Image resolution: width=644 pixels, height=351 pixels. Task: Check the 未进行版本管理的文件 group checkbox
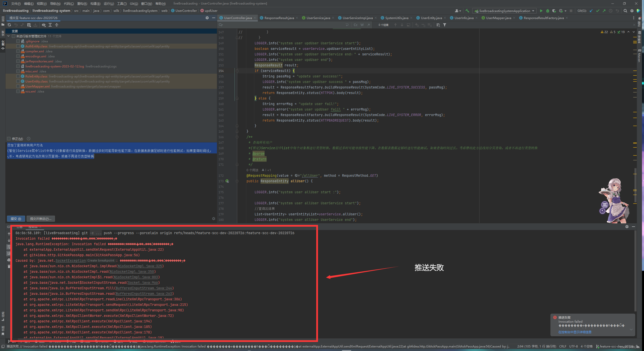point(14,36)
